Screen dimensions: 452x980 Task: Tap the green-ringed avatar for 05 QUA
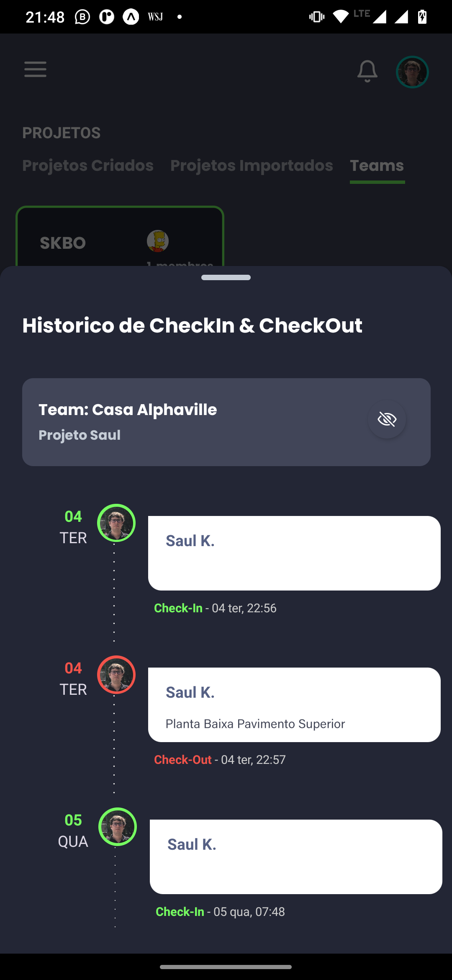pyautogui.click(x=118, y=827)
